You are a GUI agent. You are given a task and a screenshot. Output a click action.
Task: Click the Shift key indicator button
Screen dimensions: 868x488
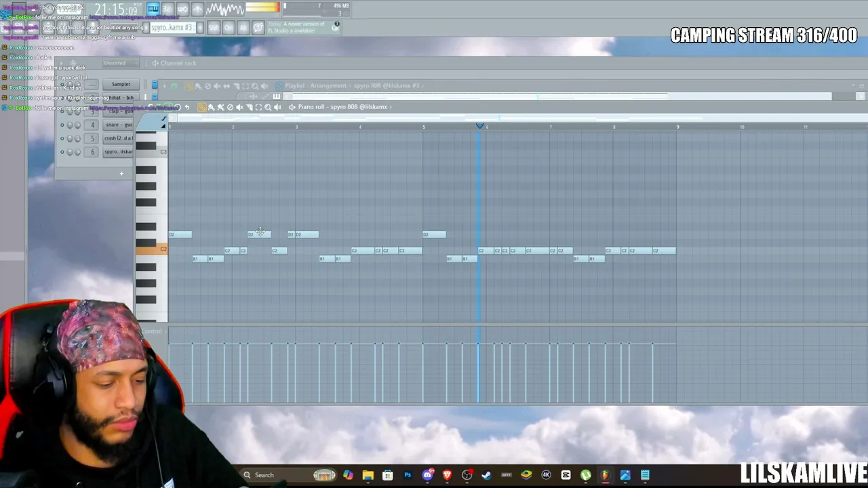[214, 28]
